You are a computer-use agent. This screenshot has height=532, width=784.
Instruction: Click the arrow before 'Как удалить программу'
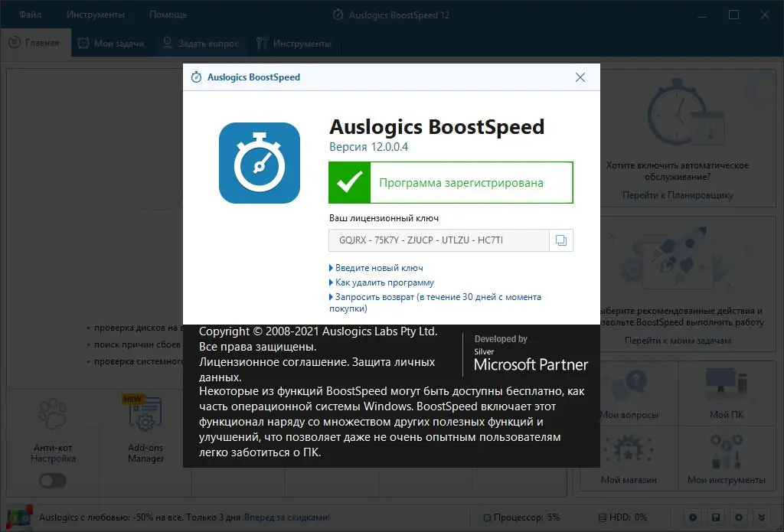click(x=331, y=282)
